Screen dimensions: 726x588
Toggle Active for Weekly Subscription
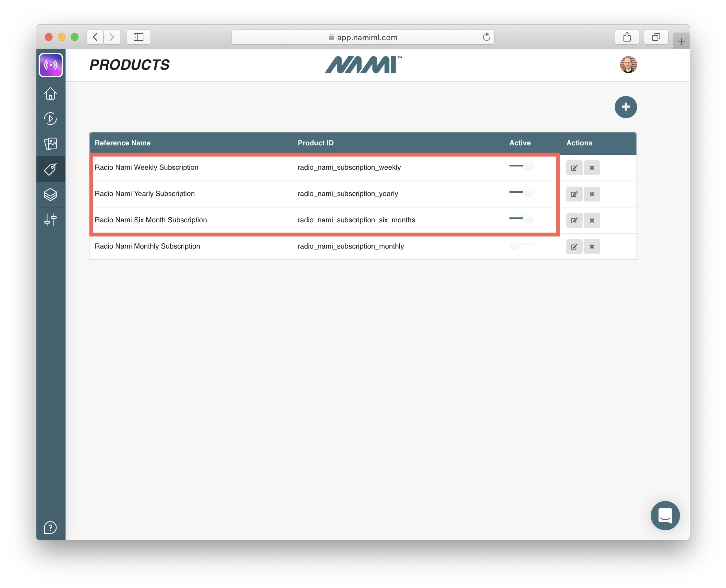(x=521, y=166)
